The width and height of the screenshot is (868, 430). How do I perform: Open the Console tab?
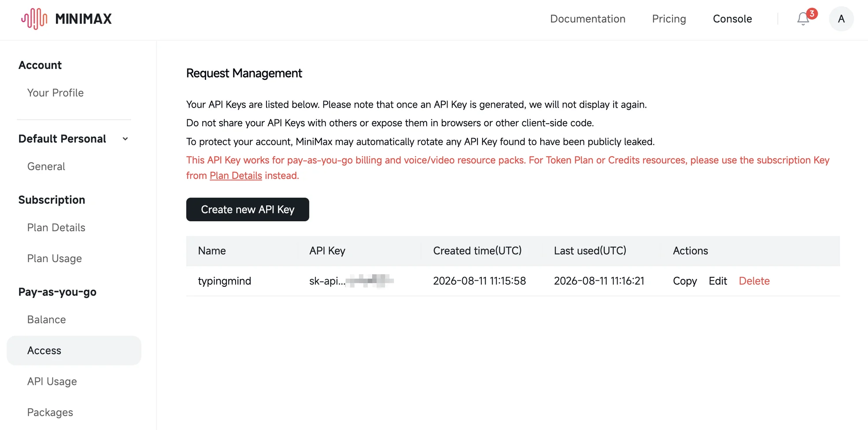click(732, 19)
